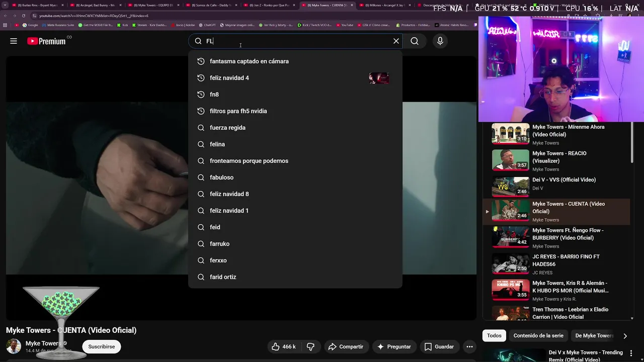Screen dimensions: 644x362
Task: Like the video with thumbs-up 466 k
Action: [x=284, y=346]
